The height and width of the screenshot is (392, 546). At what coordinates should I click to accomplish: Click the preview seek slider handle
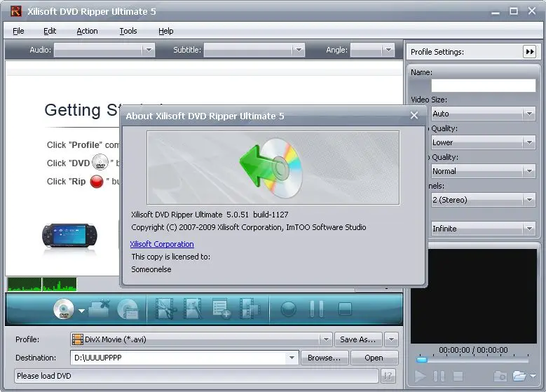(422, 360)
